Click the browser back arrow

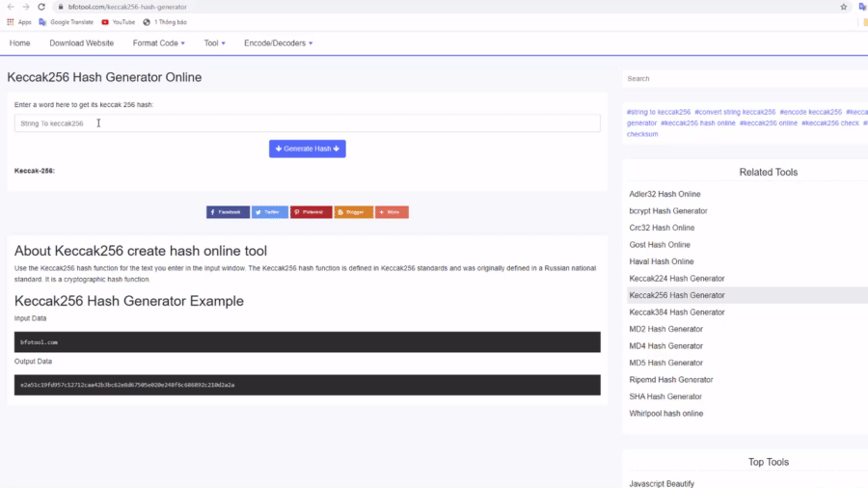10,7
